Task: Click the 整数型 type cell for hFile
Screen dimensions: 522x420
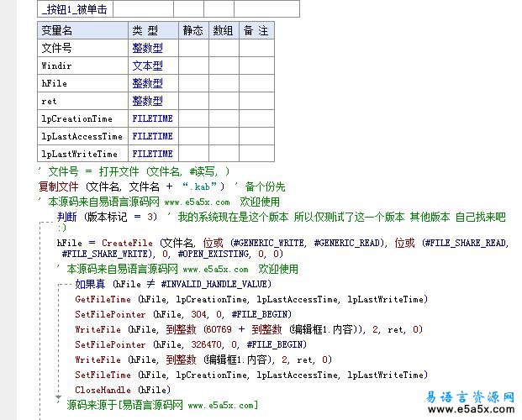Action: 154,83
